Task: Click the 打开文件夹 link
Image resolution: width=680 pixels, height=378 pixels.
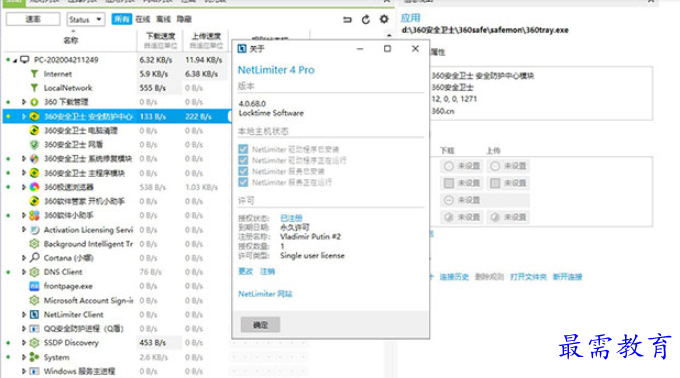Action: click(528, 277)
